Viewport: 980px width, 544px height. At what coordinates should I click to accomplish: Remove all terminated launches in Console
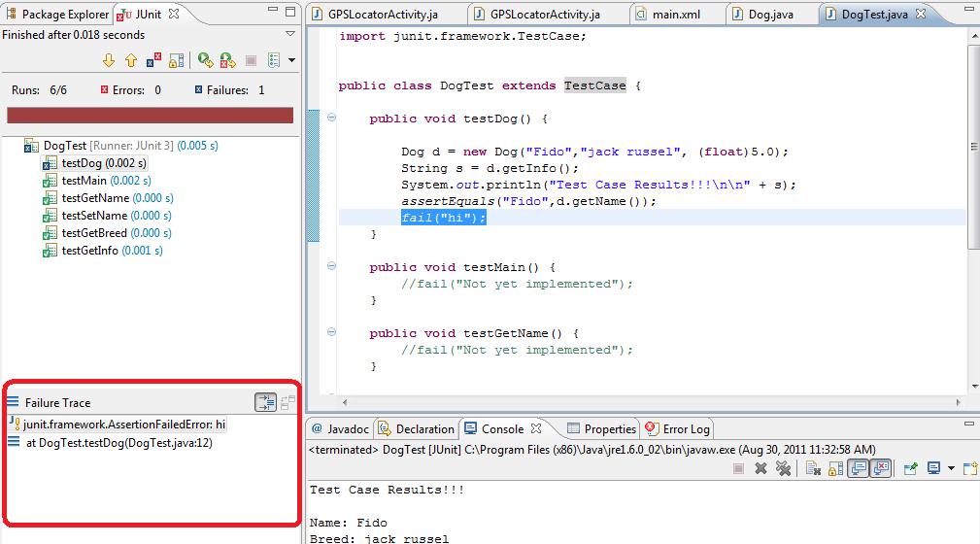click(x=783, y=468)
